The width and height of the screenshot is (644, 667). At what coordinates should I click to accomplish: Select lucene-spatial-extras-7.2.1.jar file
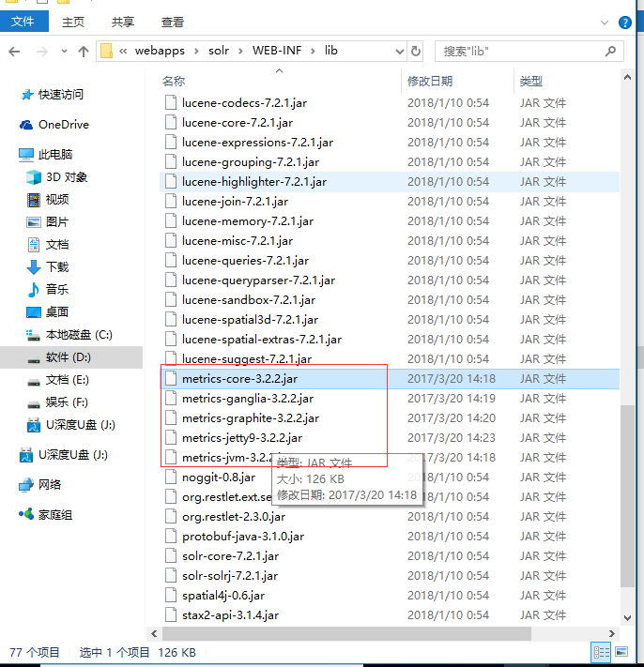tap(262, 340)
